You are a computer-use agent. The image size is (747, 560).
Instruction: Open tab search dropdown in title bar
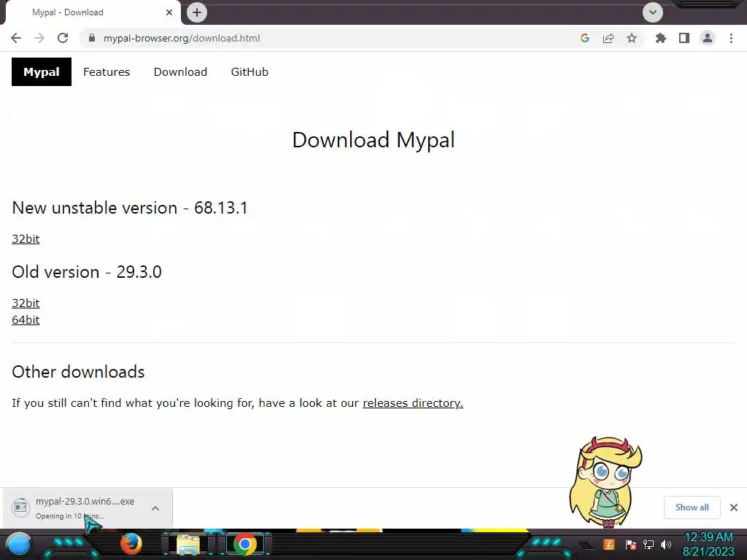653,12
